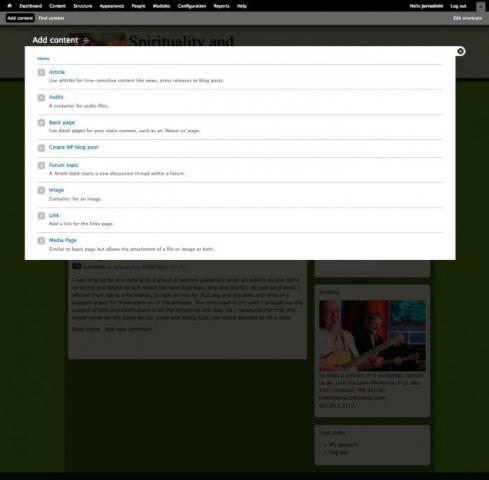Click the shortcut icon beside Add content title
The width and height of the screenshot is (489, 480).
pos(86,41)
